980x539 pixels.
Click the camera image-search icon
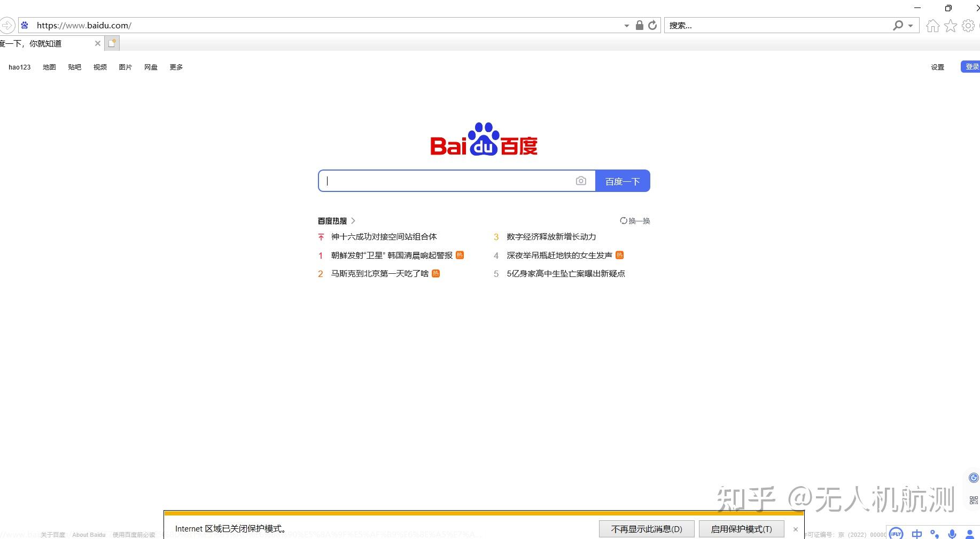(581, 181)
